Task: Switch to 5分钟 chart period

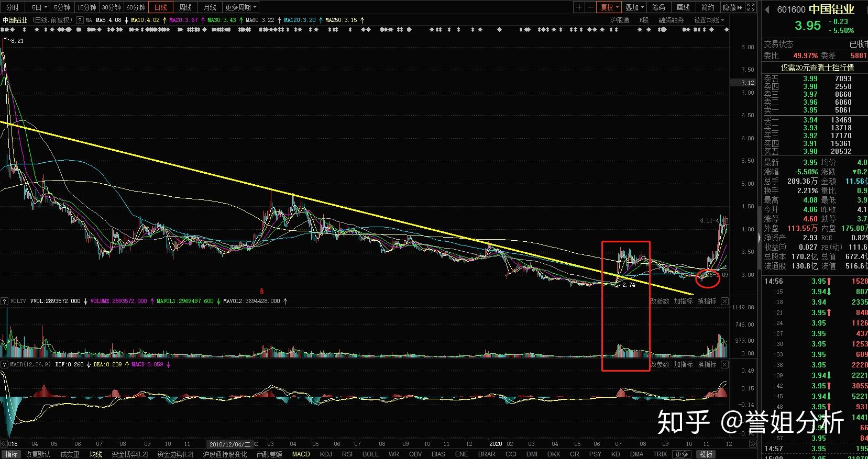Action: pos(62,7)
